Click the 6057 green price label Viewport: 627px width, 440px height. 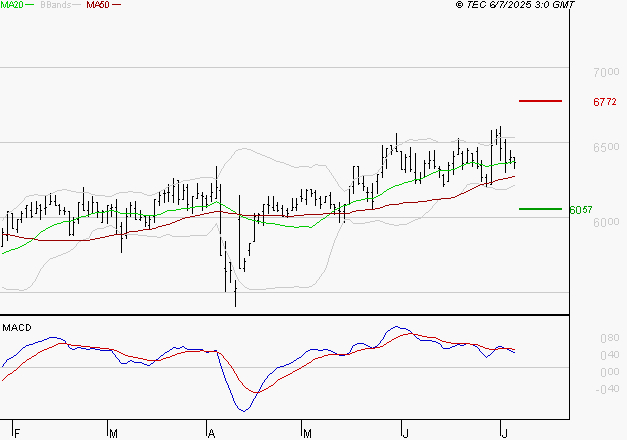(581, 210)
